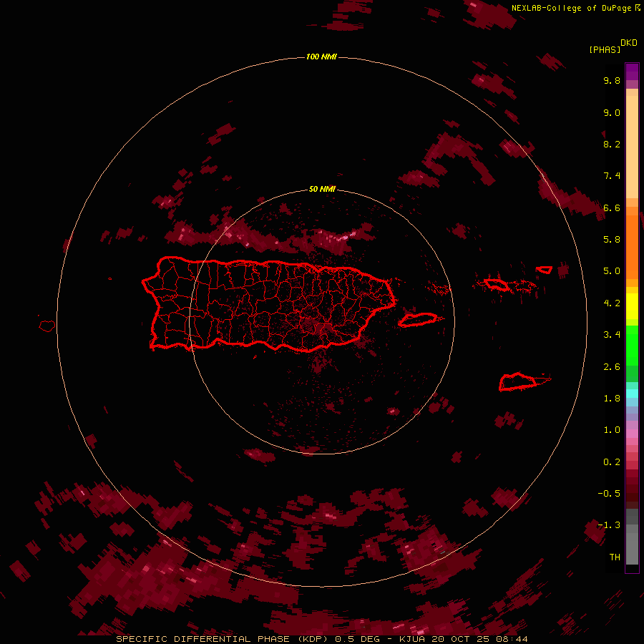Screen dimensions: 644x644
Task: Click the cyan segment of the color bar
Action: coord(632,393)
